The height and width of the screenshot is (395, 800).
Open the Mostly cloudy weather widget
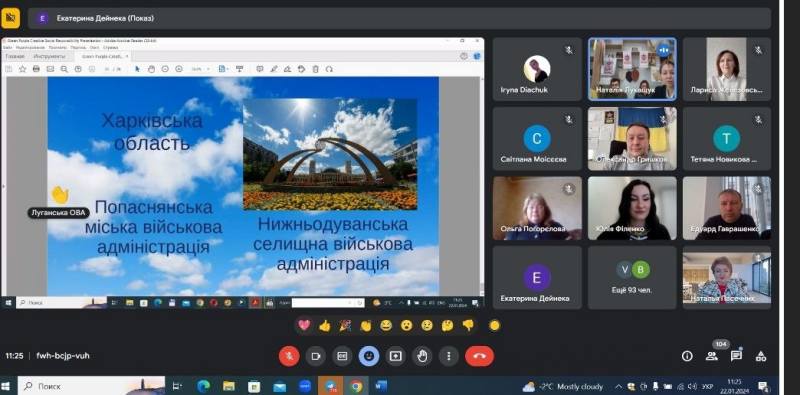[563, 386]
